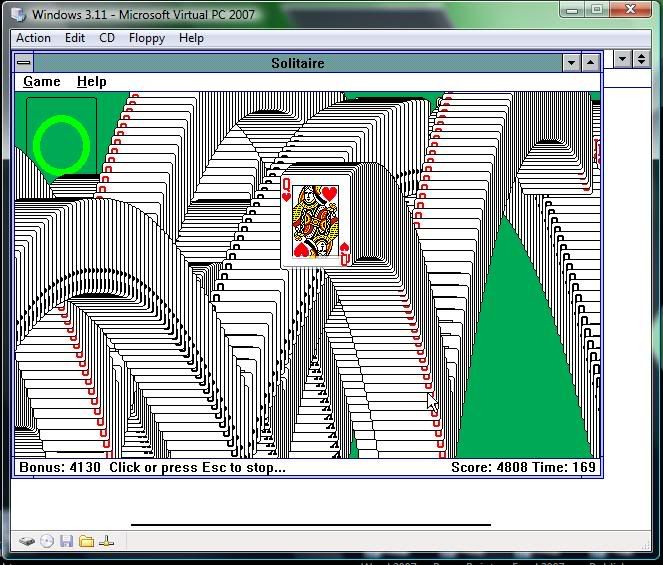Click the Score: 4808 status text

pyautogui.click(x=489, y=467)
